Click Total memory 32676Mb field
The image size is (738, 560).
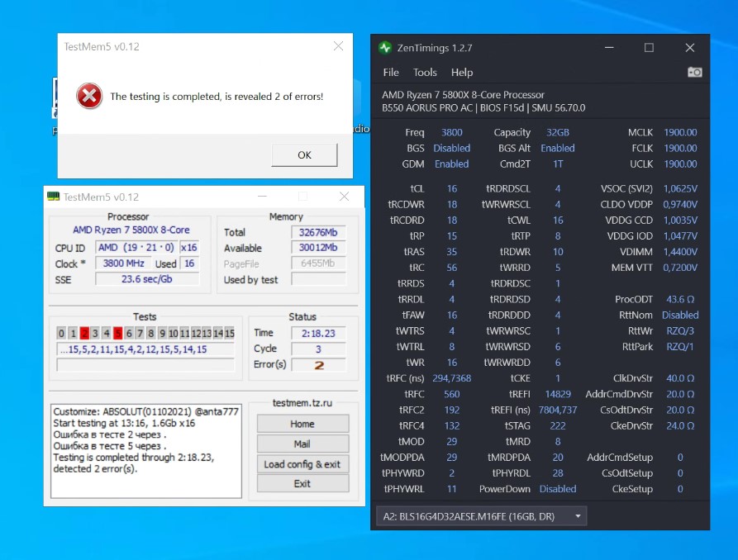(318, 232)
